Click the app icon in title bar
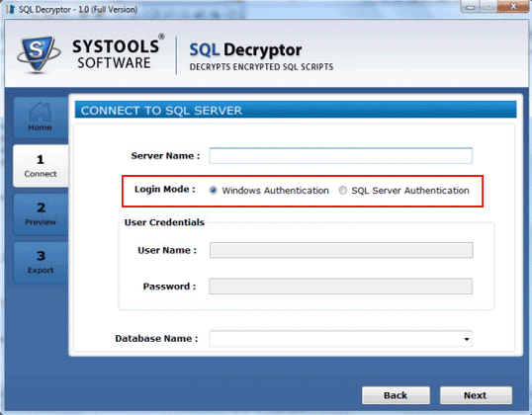Image resolution: width=532 pixels, height=415 pixels. [x=11, y=9]
